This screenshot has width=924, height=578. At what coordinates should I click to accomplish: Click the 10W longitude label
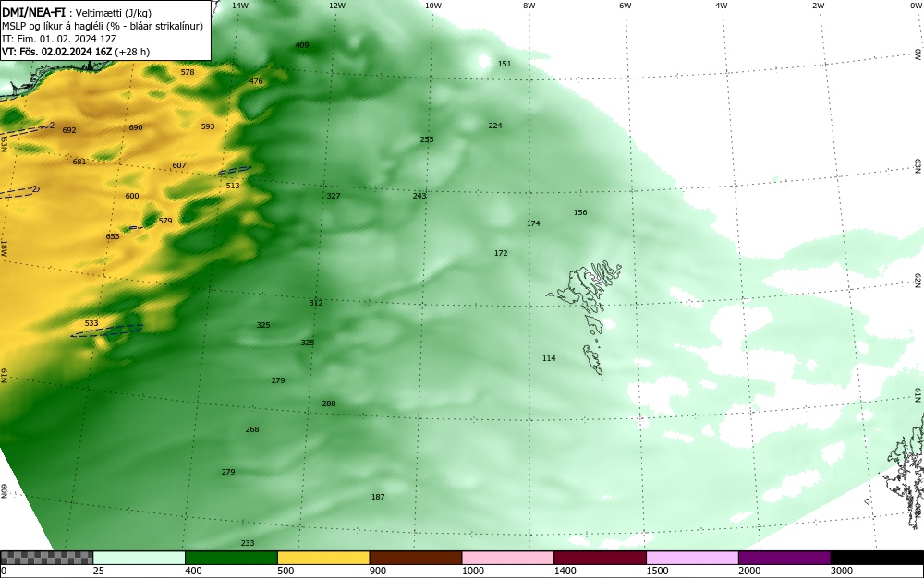click(433, 6)
